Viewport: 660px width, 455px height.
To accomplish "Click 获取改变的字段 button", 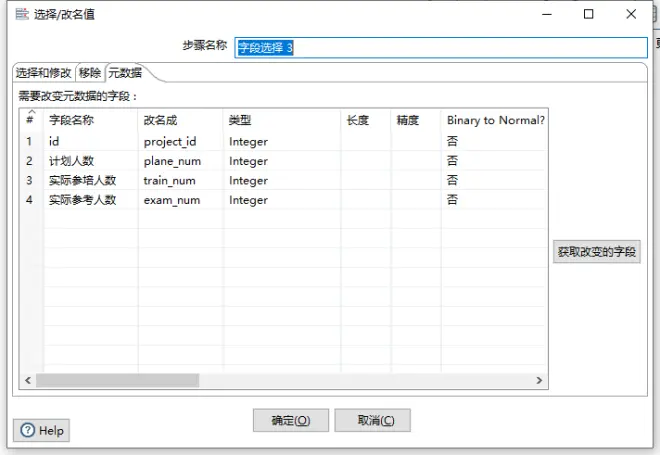I will pos(596,252).
